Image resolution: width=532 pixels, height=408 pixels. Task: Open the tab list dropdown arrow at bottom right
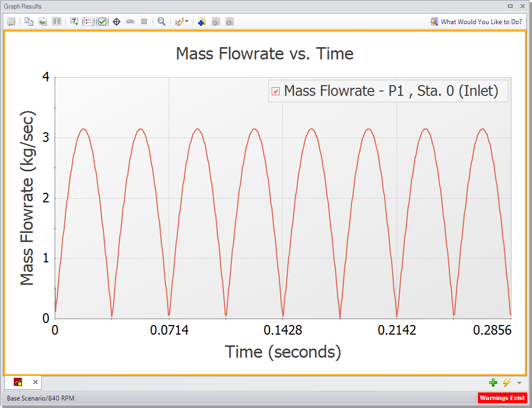520,383
